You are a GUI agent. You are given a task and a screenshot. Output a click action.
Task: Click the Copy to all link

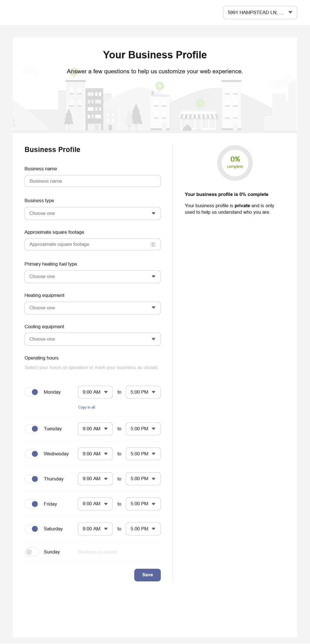click(87, 407)
